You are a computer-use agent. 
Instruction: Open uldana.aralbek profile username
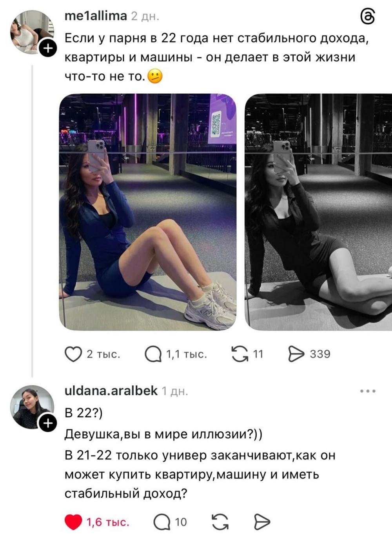click(x=111, y=391)
